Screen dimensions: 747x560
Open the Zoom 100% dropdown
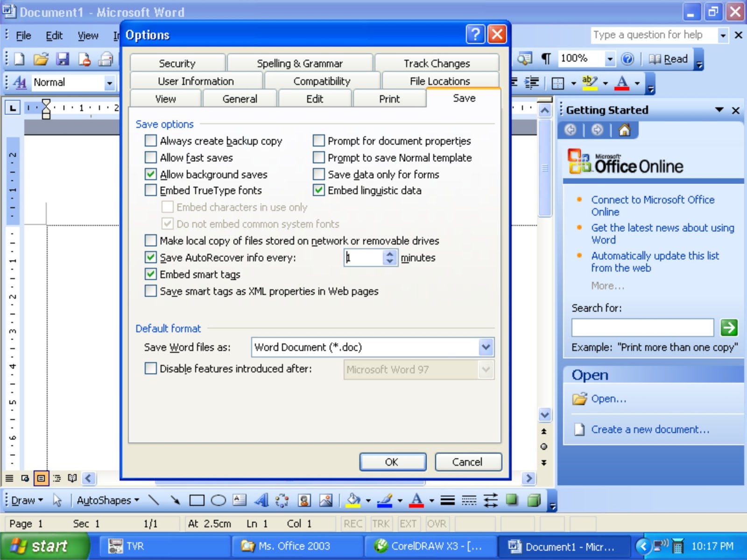pos(609,59)
